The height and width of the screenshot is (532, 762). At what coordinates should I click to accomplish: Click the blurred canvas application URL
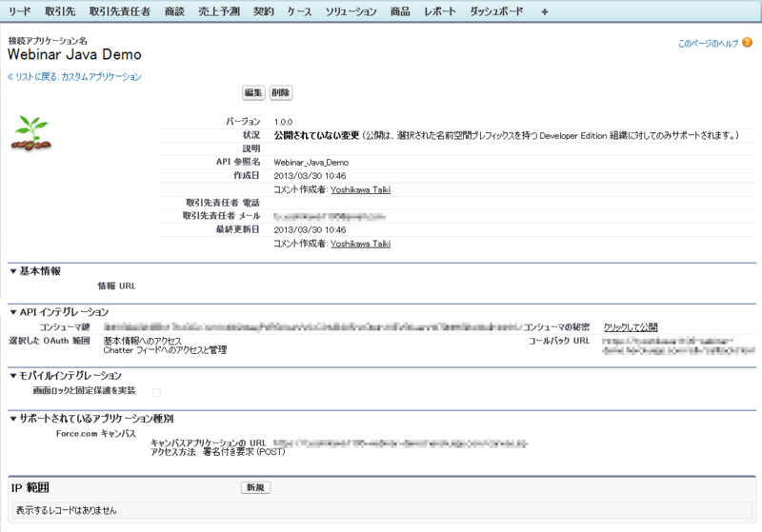[400, 443]
